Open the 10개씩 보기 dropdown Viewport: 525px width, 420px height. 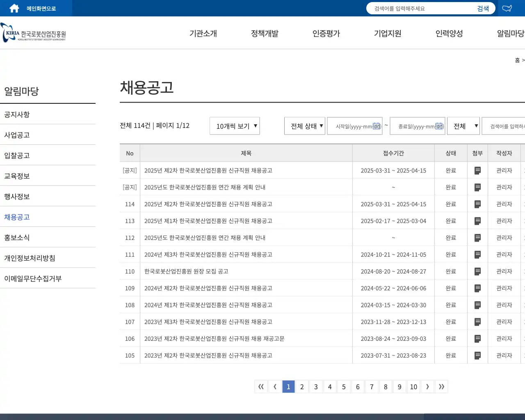(x=234, y=126)
